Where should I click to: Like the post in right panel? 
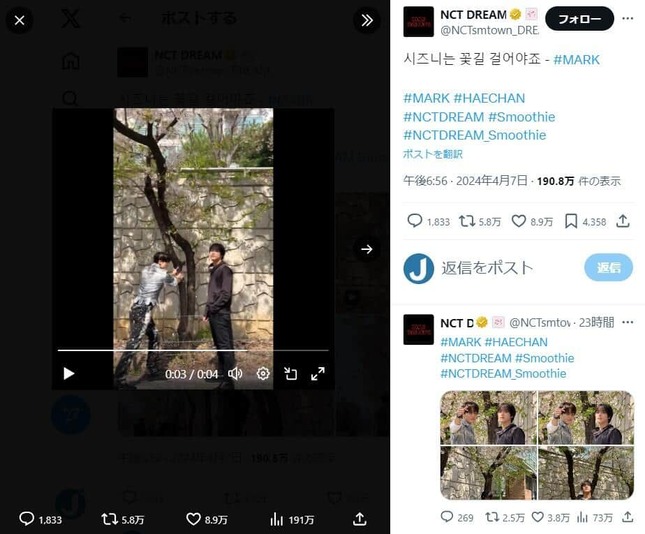point(518,221)
